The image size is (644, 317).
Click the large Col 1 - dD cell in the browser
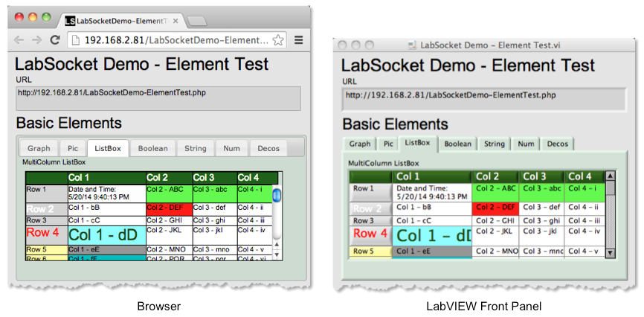point(107,235)
